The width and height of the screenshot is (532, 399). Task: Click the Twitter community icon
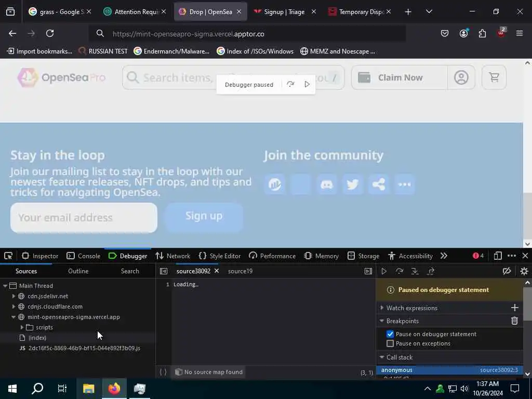click(x=353, y=184)
